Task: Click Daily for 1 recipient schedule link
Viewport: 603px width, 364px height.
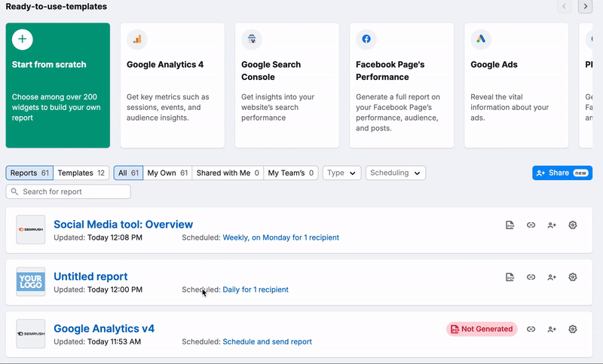Action: pyautogui.click(x=256, y=289)
